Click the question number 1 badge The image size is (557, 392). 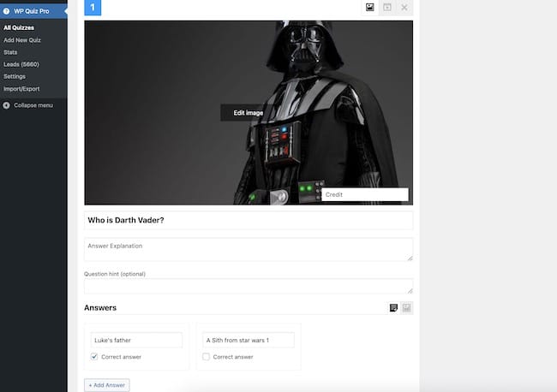pos(93,8)
